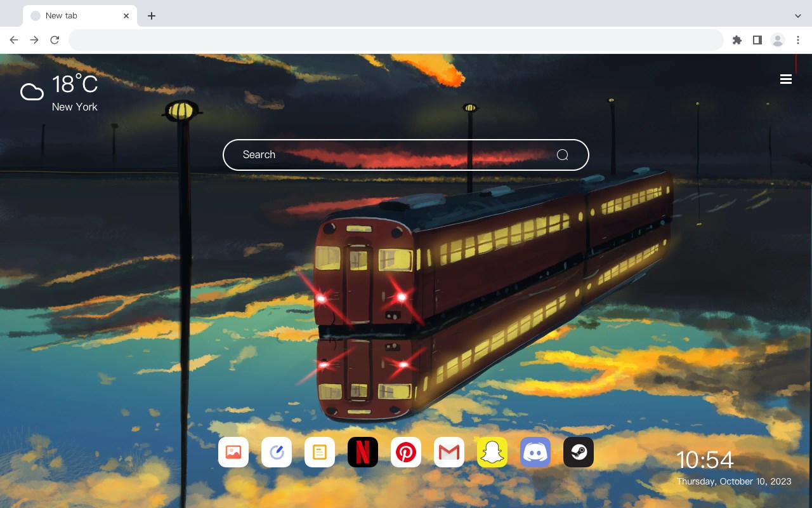Click the cloud weather icon
The width and height of the screenshot is (812, 508).
[32, 92]
